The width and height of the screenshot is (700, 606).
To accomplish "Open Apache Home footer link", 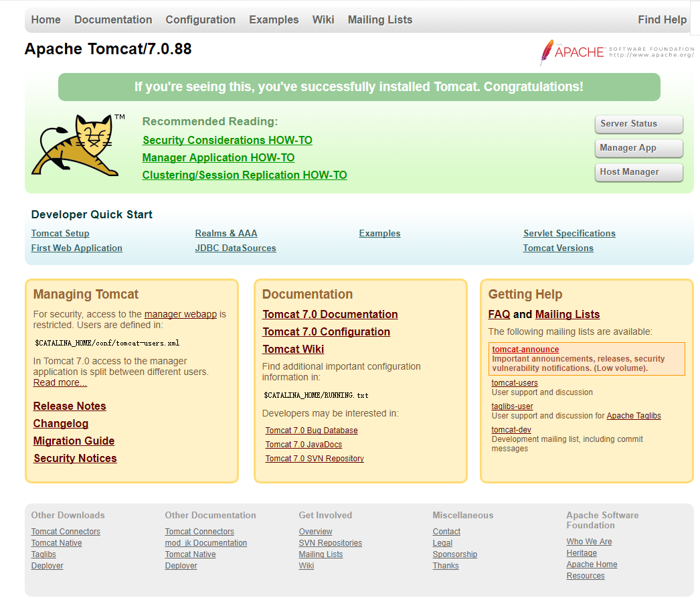I will point(592,564).
